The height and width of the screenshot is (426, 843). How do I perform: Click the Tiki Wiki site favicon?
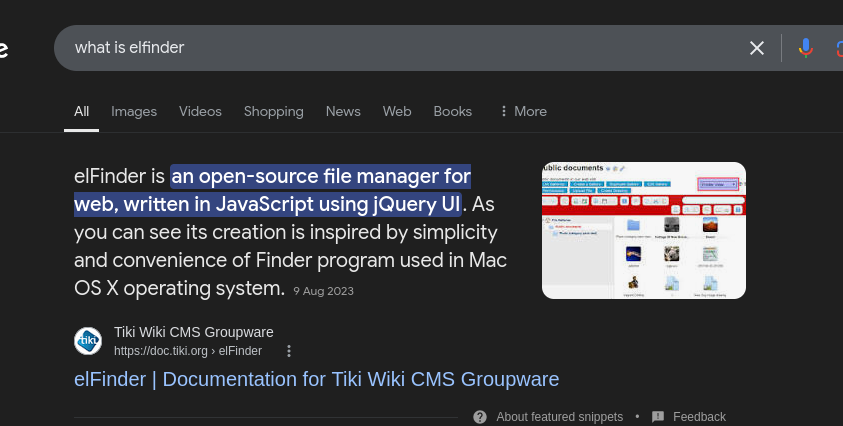coord(88,341)
